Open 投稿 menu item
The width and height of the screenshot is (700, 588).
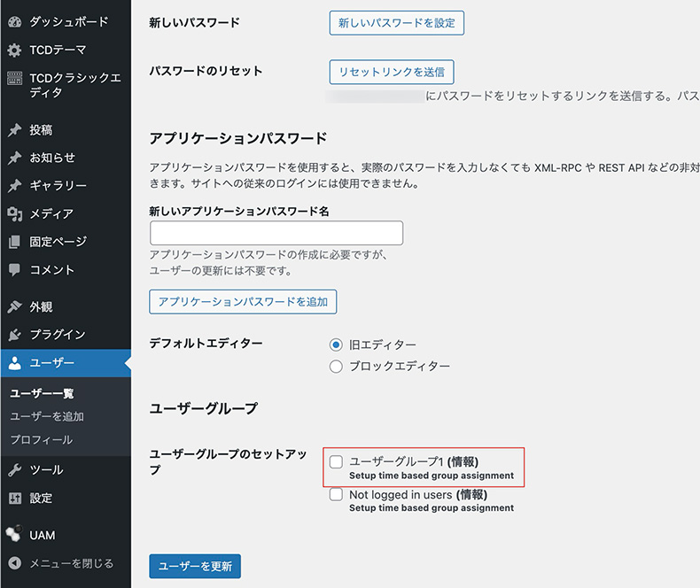[66, 130]
